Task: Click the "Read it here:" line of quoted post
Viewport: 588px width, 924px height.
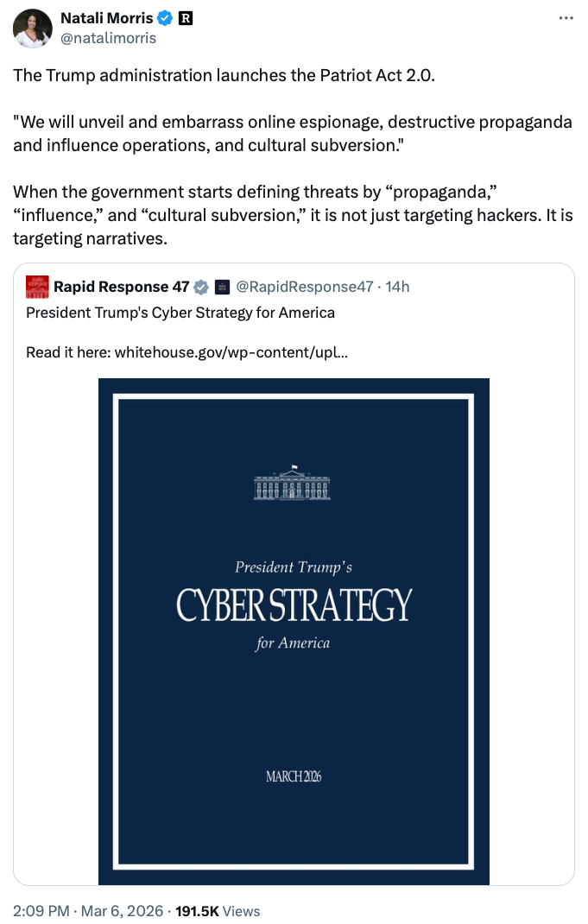Action: click(69, 351)
